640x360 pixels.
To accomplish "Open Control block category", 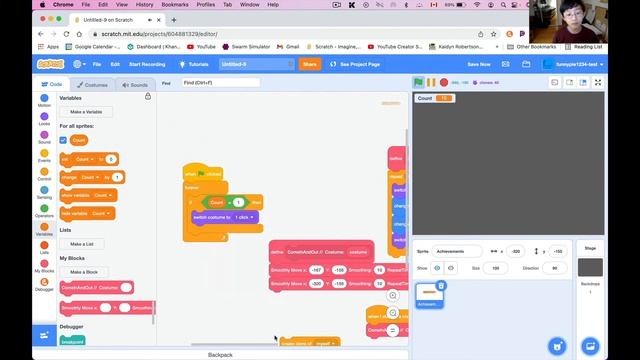I will click(44, 174).
